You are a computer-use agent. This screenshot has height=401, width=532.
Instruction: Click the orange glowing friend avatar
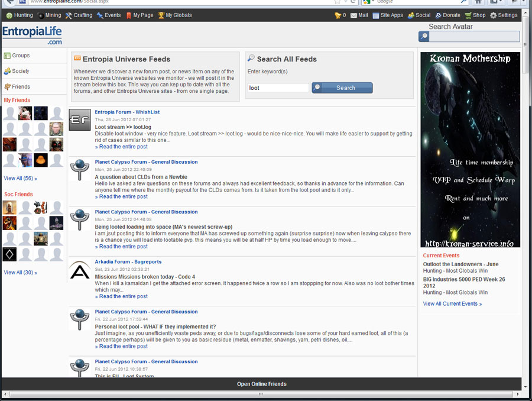(41, 160)
